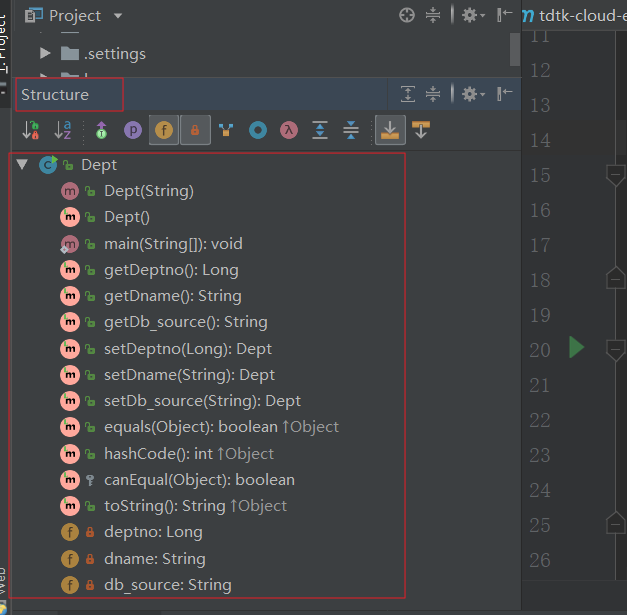627x615 pixels.
Task: Collapse the Dept class node
Action: (x=22, y=164)
